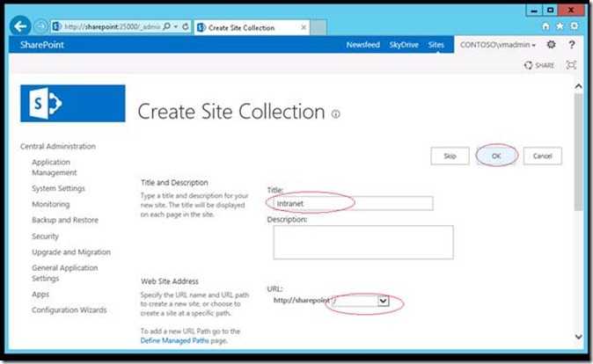The image size is (593, 364).
Task: Click the address bar URL field
Action: click(x=112, y=27)
